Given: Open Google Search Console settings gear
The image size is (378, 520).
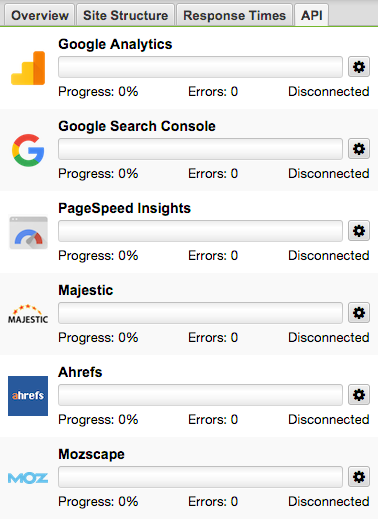Looking at the screenshot, I should [359, 149].
